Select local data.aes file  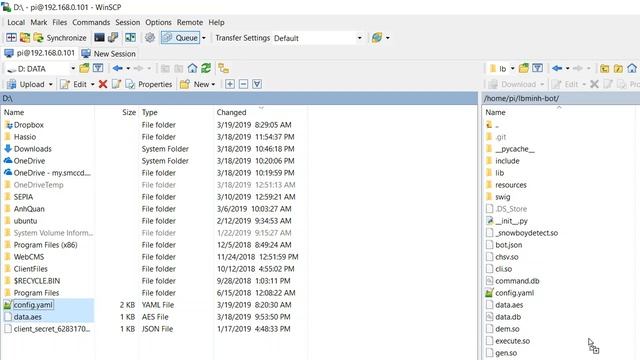point(27,317)
